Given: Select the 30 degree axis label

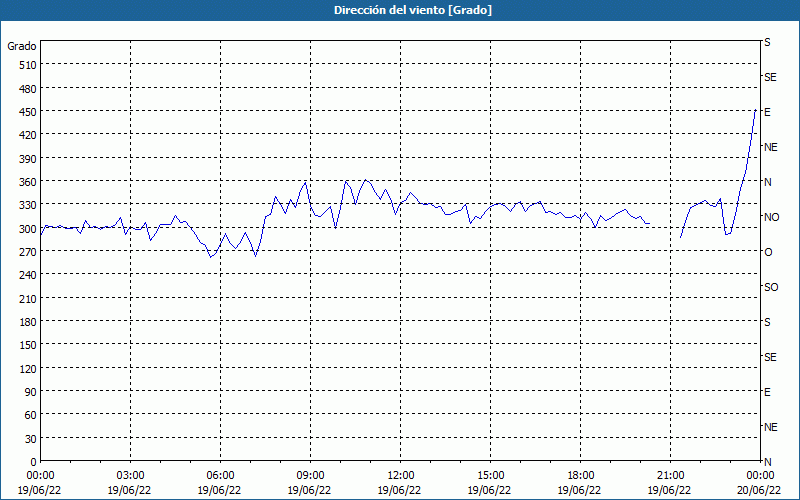Looking at the screenshot, I should point(31,438).
